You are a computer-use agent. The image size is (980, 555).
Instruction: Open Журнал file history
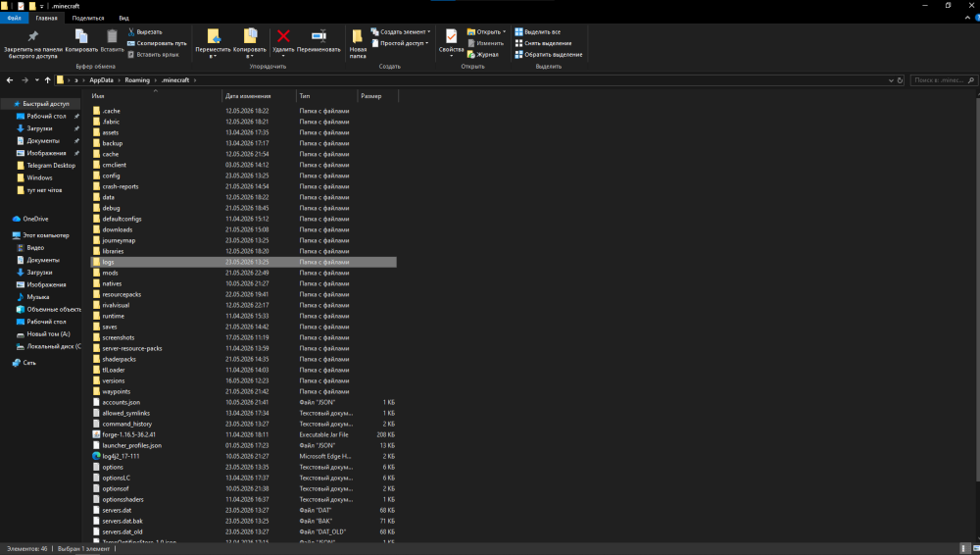pyautogui.click(x=483, y=55)
